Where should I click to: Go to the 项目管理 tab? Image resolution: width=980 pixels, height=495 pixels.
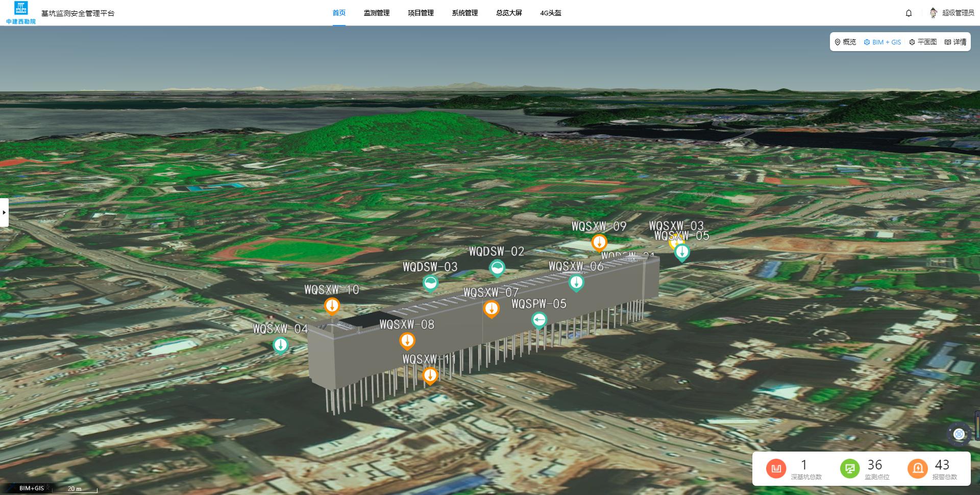(421, 13)
